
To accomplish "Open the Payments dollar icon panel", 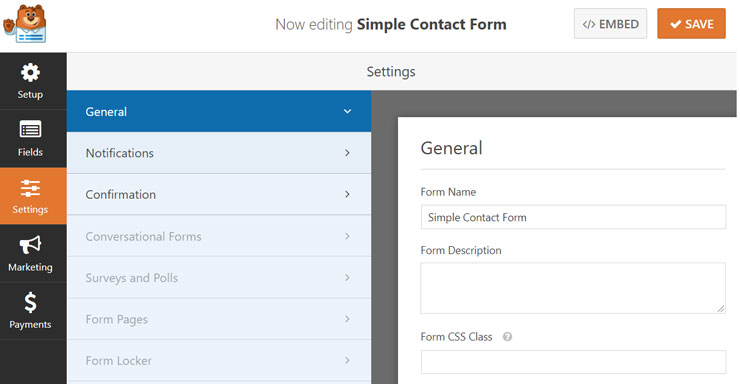I will [x=30, y=302].
